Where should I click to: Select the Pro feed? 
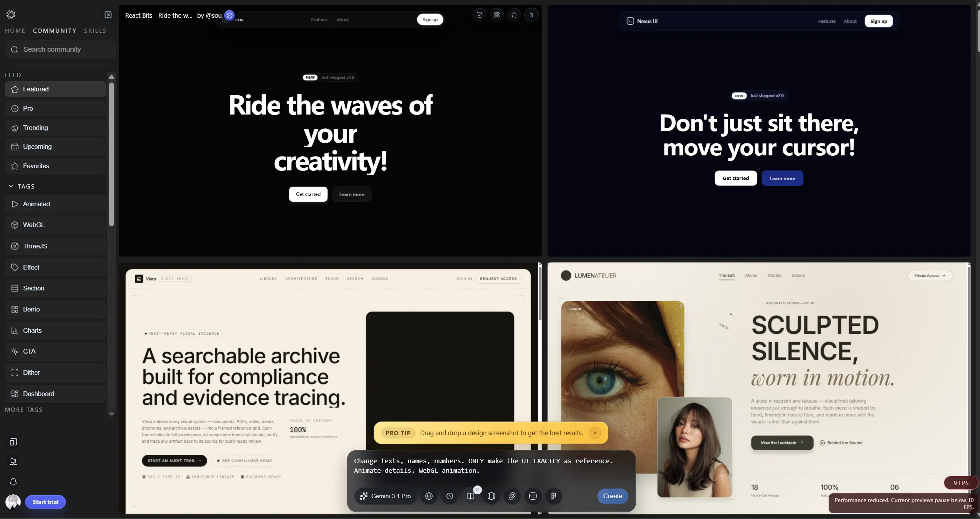(x=55, y=108)
